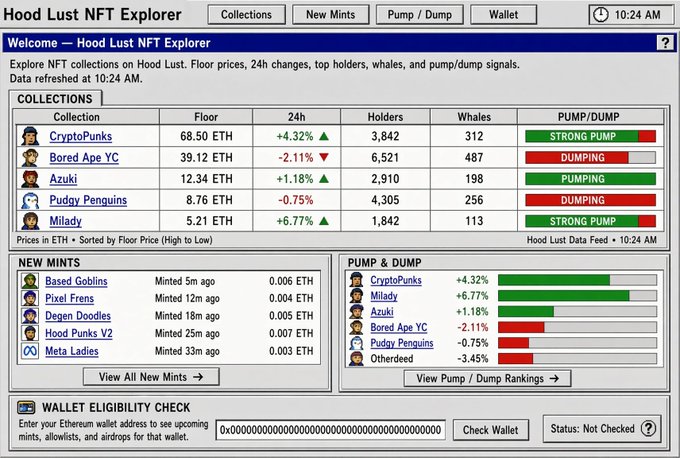Open help with the welcome bar question mark

point(665,43)
